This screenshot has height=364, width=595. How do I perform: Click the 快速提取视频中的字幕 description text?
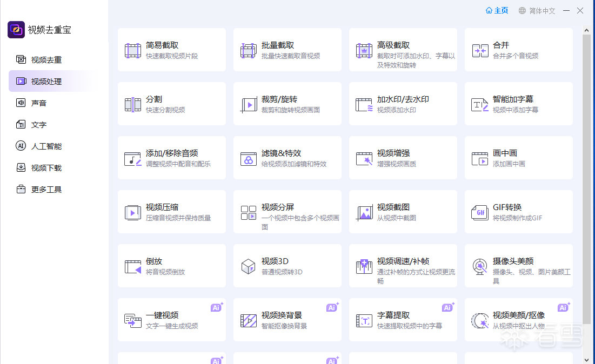[x=410, y=326]
